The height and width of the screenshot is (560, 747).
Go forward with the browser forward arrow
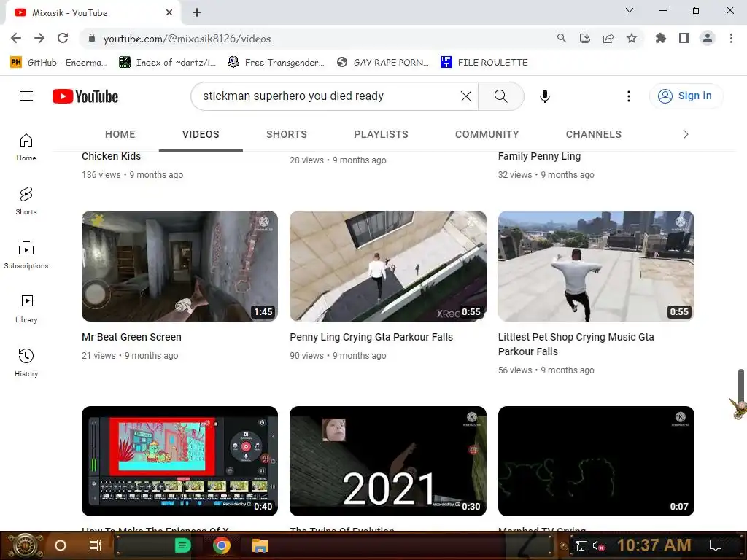pos(39,38)
